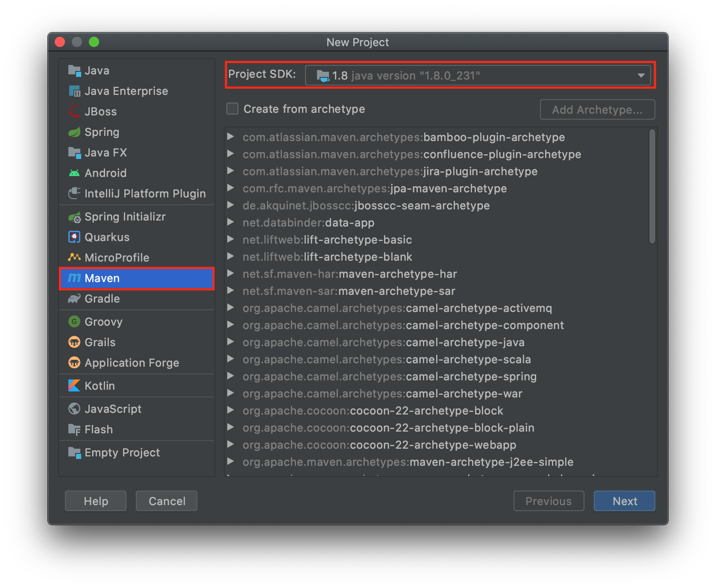Click the Groovy icon
This screenshot has height=588, width=716.
pos(74,322)
